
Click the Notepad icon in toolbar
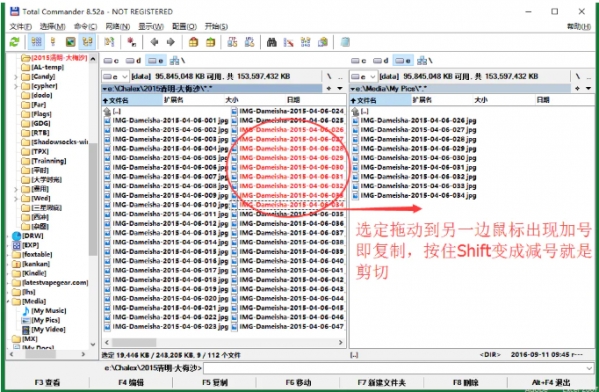pos(345,42)
